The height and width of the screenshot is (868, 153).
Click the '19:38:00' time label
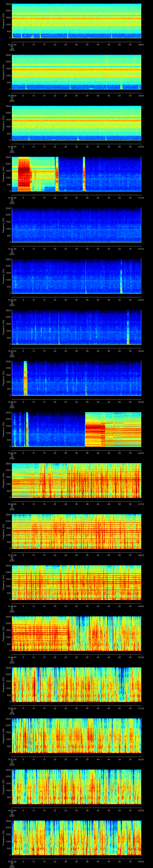click(x=12, y=96)
